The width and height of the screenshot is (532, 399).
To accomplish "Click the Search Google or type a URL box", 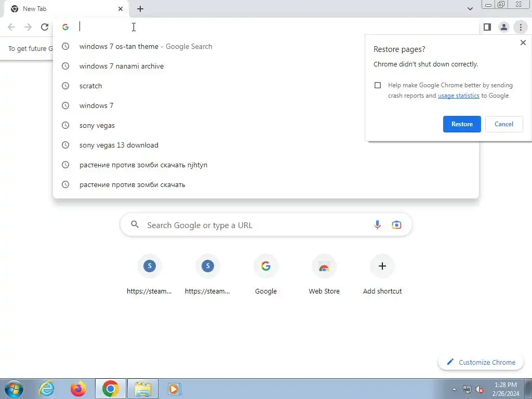I will pos(266,224).
